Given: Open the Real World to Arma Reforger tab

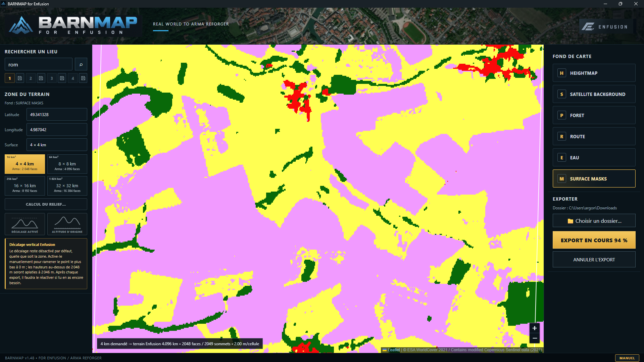Looking at the screenshot, I should coord(191,24).
